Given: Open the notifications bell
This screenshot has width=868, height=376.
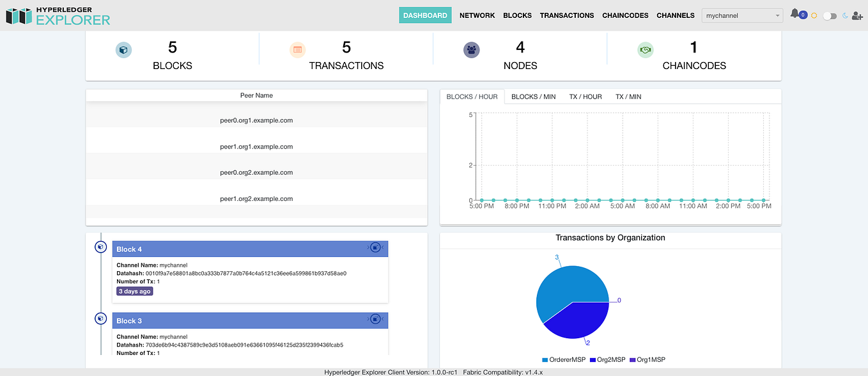Looking at the screenshot, I should click(795, 13).
